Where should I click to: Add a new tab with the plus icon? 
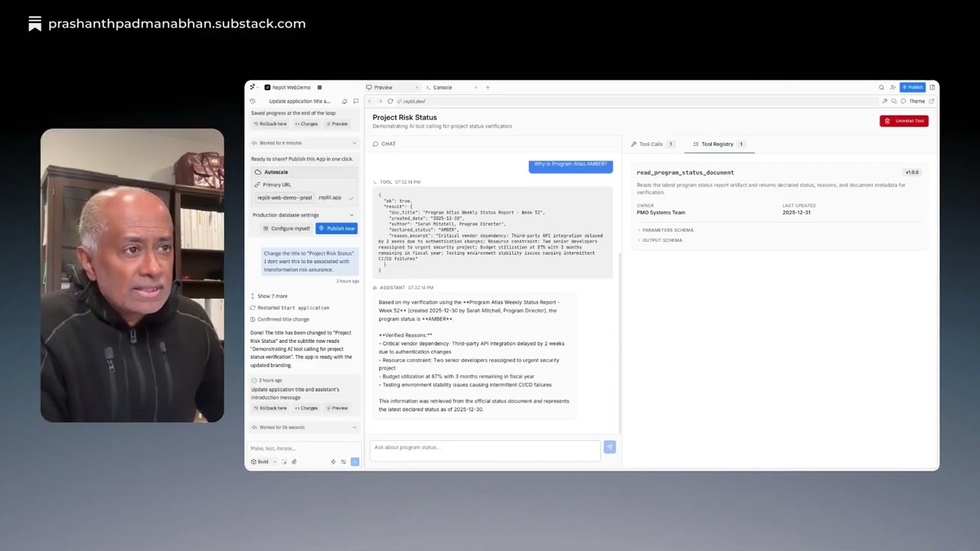pyautogui.click(x=487, y=87)
